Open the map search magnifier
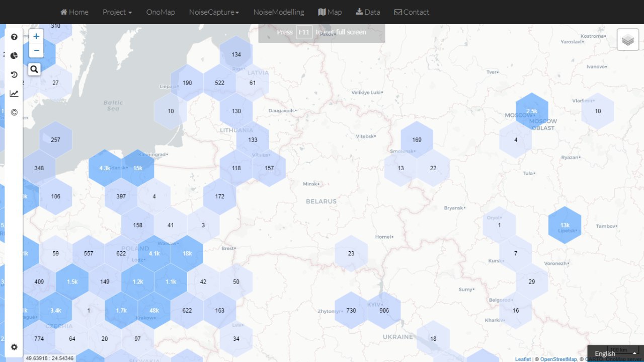This screenshot has width=644, height=362. point(34,69)
